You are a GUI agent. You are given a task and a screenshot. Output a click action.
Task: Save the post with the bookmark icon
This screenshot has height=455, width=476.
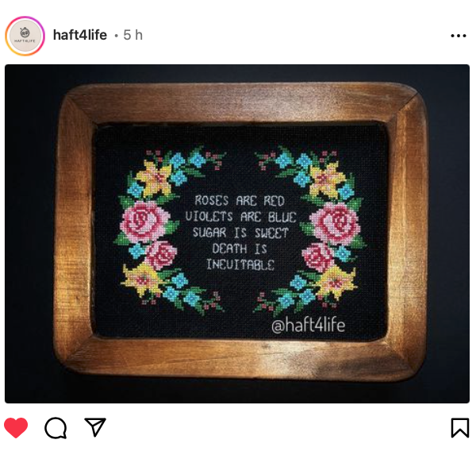coord(460,428)
